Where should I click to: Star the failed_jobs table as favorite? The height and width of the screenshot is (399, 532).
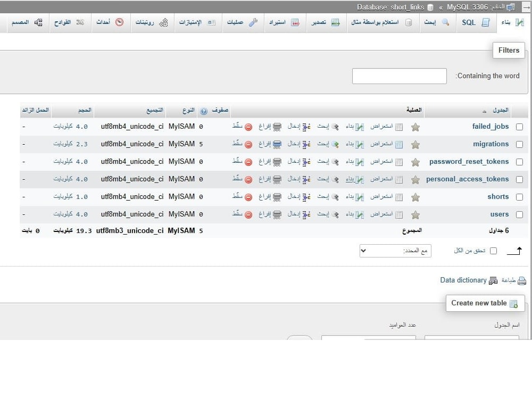click(x=415, y=127)
